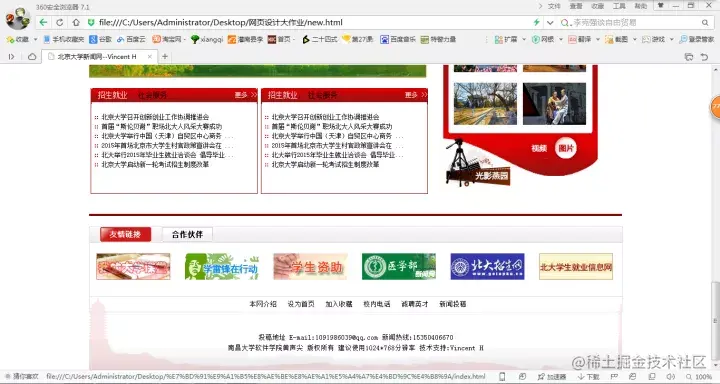This screenshot has width=720, height=384.
Task: Open the 医学部 banner
Action: (399, 266)
